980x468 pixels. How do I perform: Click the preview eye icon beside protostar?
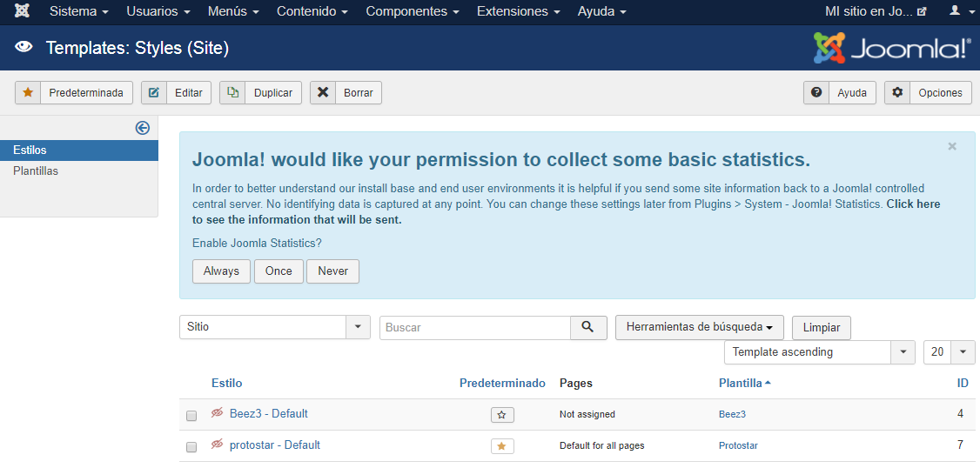(x=218, y=445)
